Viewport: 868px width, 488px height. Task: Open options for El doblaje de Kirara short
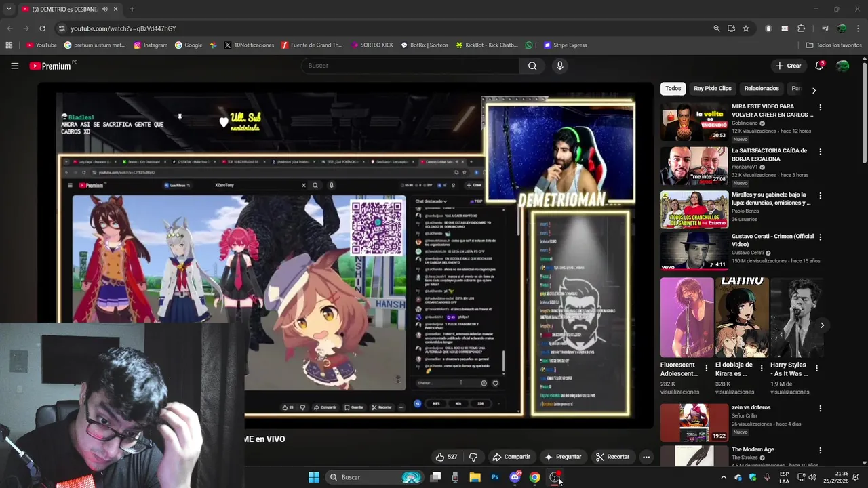point(761,369)
